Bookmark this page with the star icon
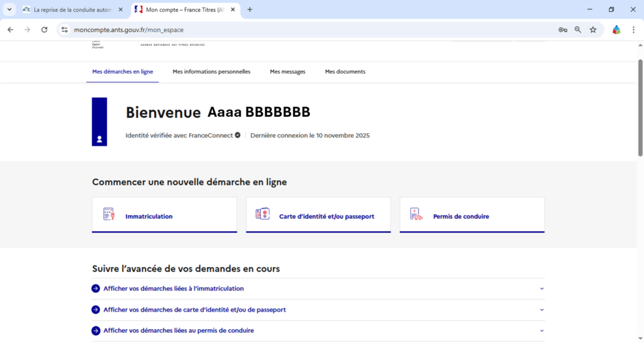This screenshot has height=343, width=644. point(593,30)
